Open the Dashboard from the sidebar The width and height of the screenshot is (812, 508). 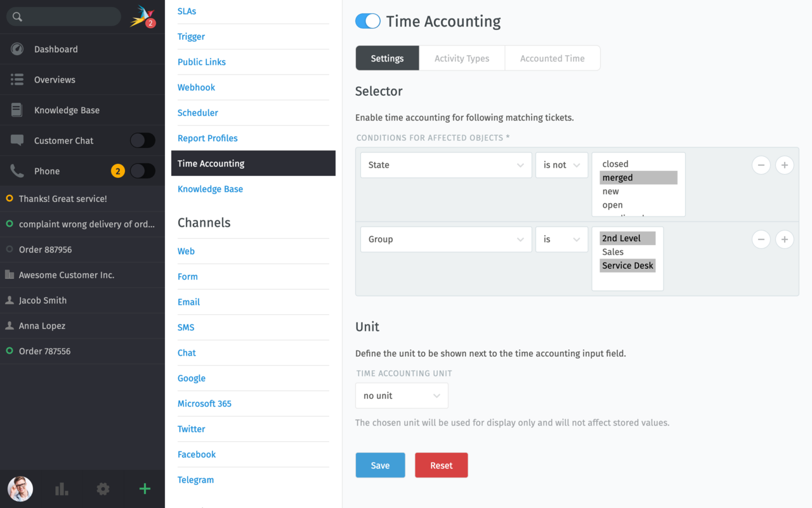(x=55, y=48)
